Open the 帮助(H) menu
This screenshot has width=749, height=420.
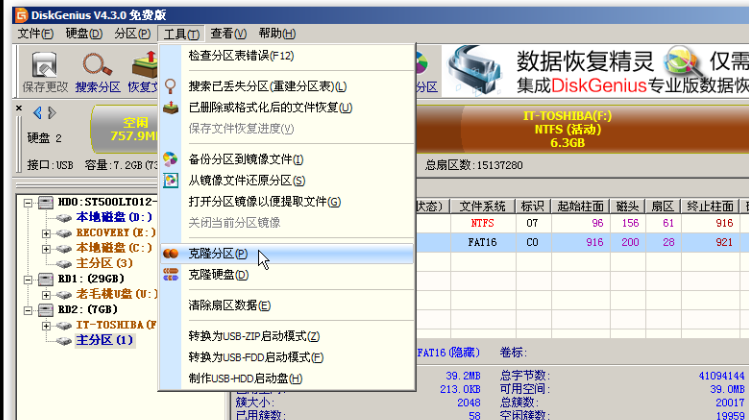pyautogui.click(x=277, y=34)
